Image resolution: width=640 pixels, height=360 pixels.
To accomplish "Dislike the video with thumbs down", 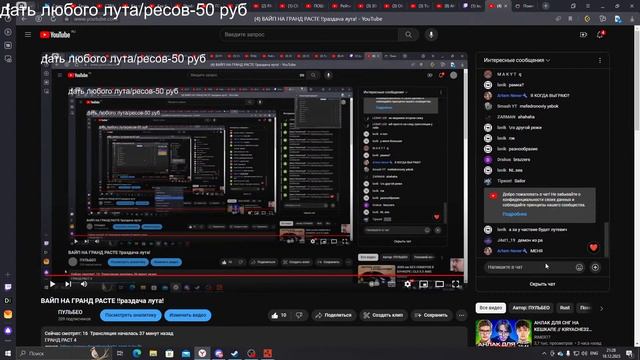I will pyautogui.click(x=299, y=315).
